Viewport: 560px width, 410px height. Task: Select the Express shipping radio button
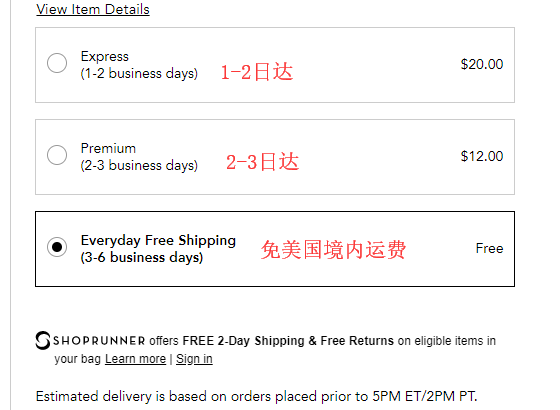coord(57,63)
